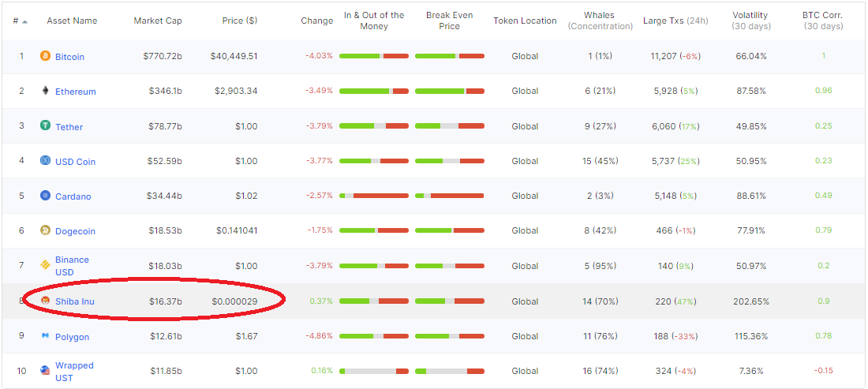Viewport: 868px width, 389px height.
Task: Select Wrapped UST volatility 7.36%
Action: point(750,371)
